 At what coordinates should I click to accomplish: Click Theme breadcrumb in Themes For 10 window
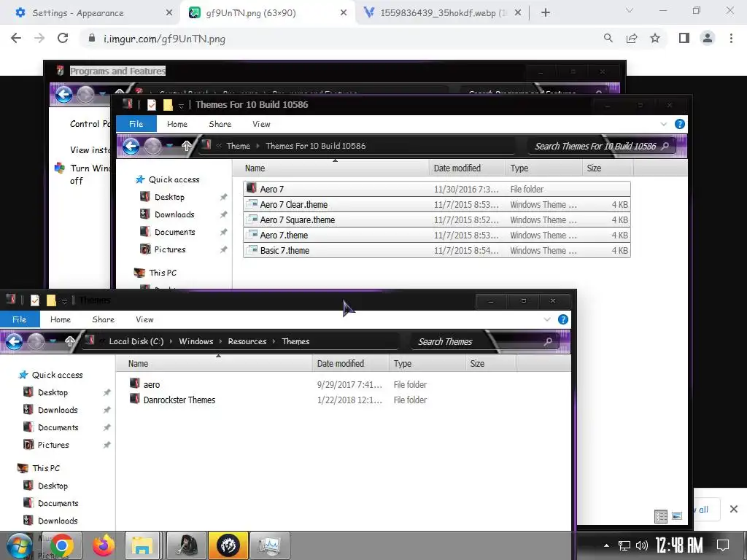pyautogui.click(x=239, y=146)
